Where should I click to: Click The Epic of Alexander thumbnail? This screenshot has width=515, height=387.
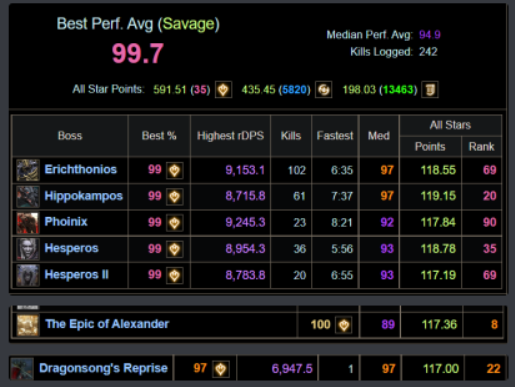pos(28,325)
